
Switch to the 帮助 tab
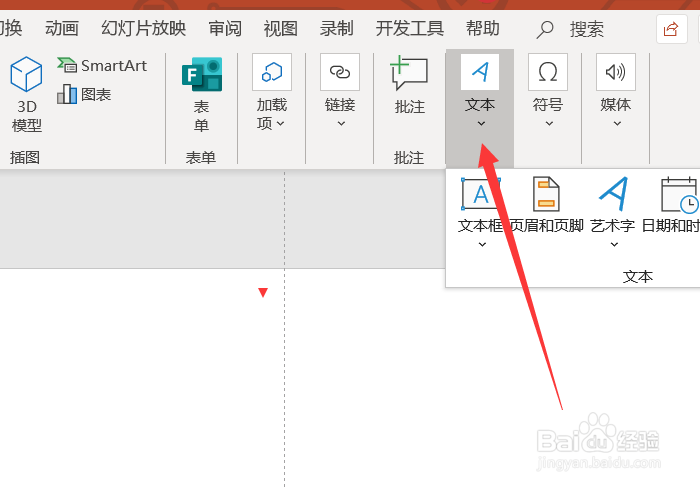click(483, 29)
